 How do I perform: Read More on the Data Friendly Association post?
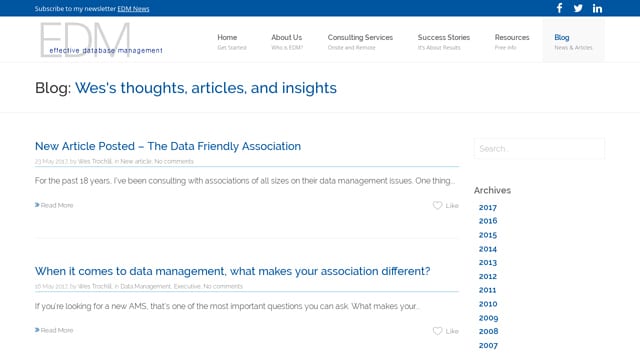[x=54, y=205]
